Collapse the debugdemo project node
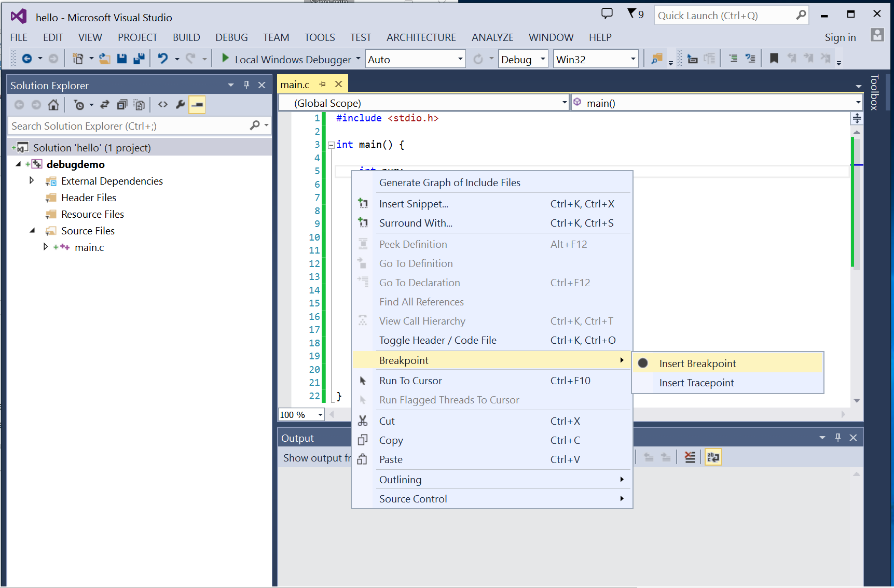Image resolution: width=894 pixels, height=588 pixels. click(x=18, y=164)
